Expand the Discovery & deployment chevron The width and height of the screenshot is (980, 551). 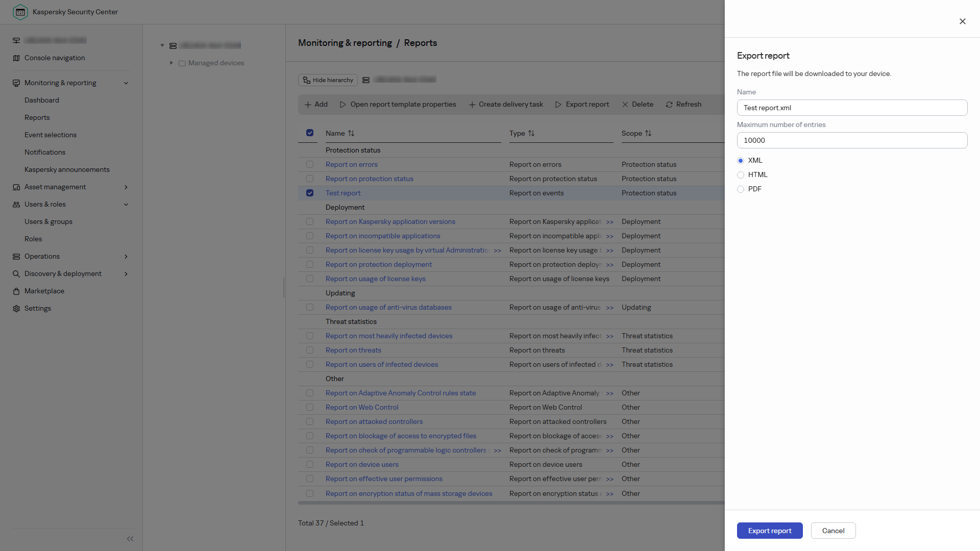pyautogui.click(x=126, y=274)
